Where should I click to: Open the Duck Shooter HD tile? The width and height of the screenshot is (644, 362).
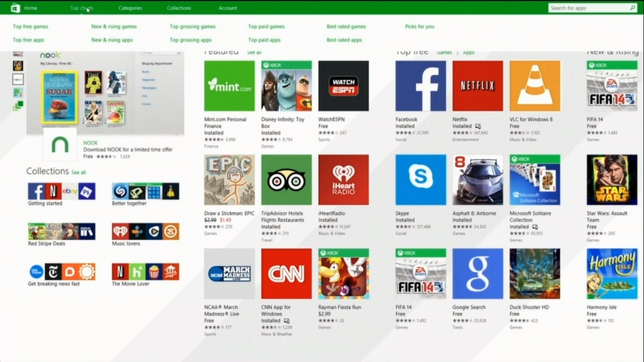pyautogui.click(x=535, y=274)
